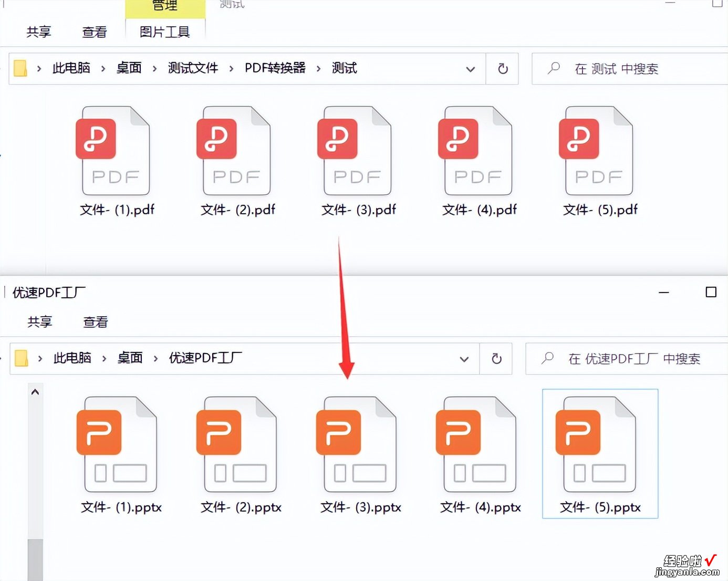This screenshot has width=728, height=581.
Task: Open the 图片工具 ribbon tab
Action: (165, 32)
